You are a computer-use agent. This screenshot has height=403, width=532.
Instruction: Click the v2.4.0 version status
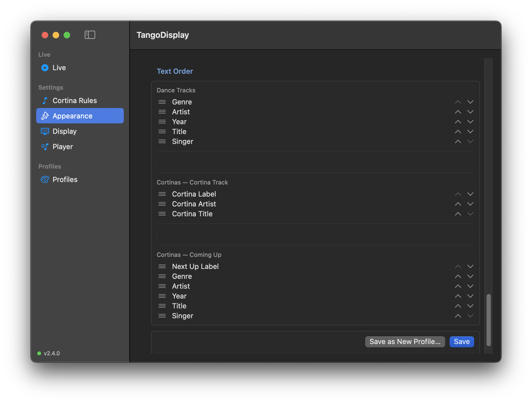(x=49, y=353)
